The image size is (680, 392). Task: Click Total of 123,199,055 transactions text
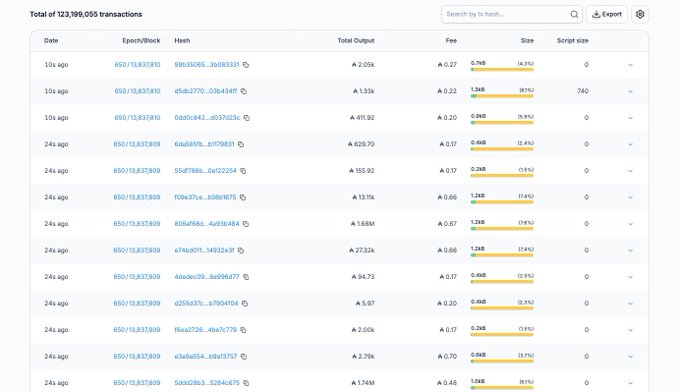[x=86, y=14]
